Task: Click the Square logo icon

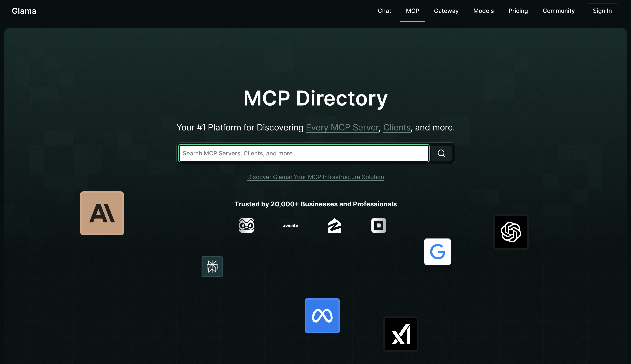Action: click(378, 225)
